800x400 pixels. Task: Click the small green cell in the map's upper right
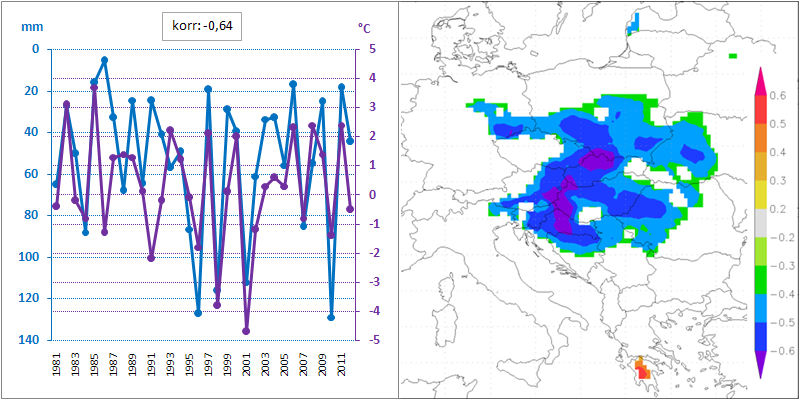coord(733,56)
